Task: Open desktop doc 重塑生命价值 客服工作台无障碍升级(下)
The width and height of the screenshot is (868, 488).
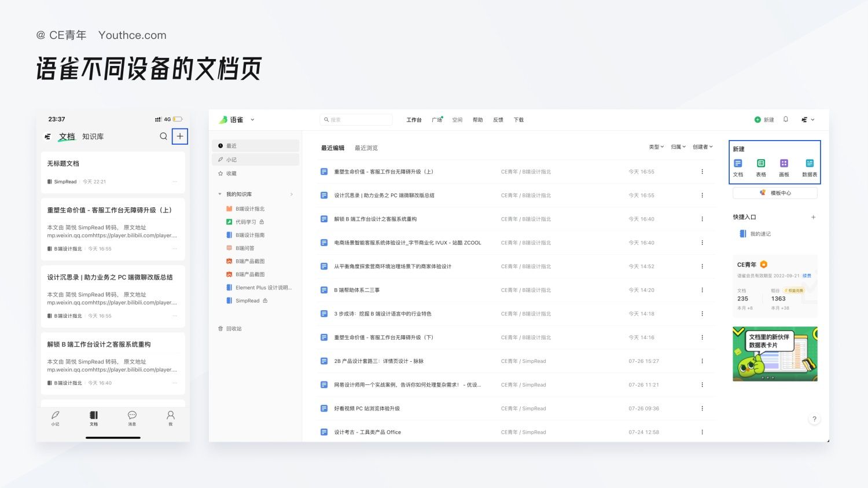Action: pyautogui.click(x=384, y=337)
